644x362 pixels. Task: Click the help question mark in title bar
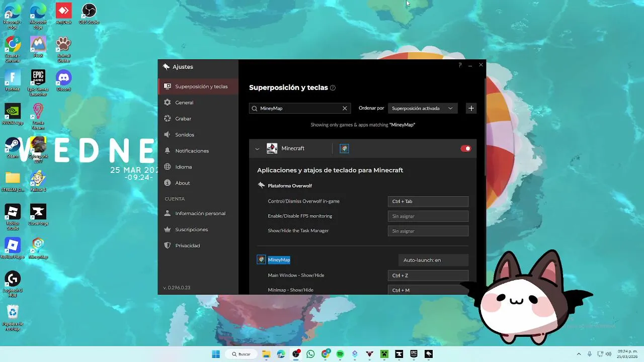point(460,65)
